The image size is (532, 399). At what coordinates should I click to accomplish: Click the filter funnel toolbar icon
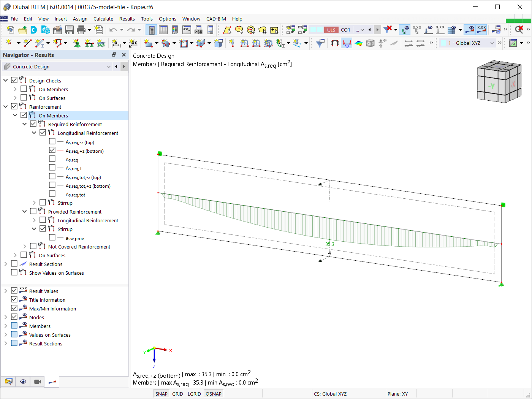pos(320,43)
